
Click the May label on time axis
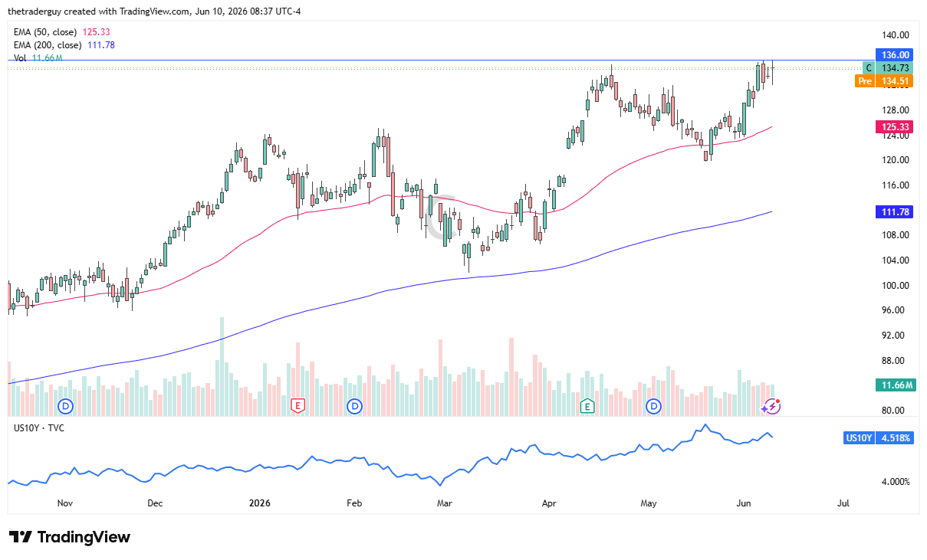pyautogui.click(x=649, y=503)
